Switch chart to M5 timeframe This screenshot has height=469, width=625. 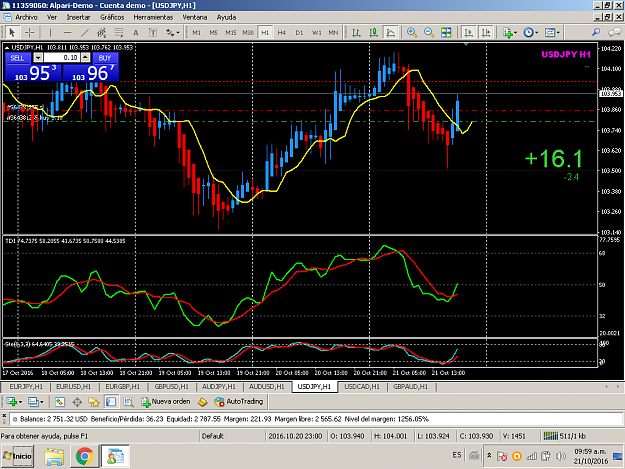pos(214,33)
